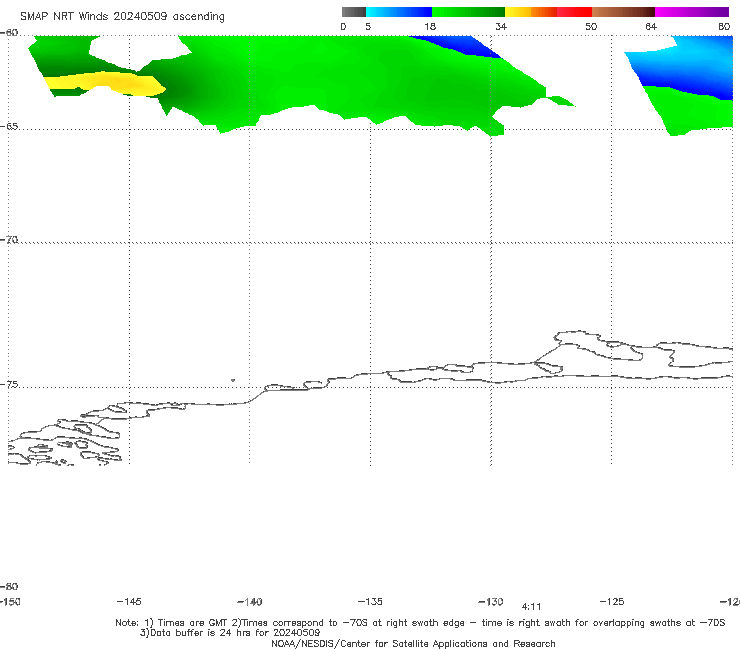
Task: Select the green segment of the color bar
Action: click(x=468, y=12)
